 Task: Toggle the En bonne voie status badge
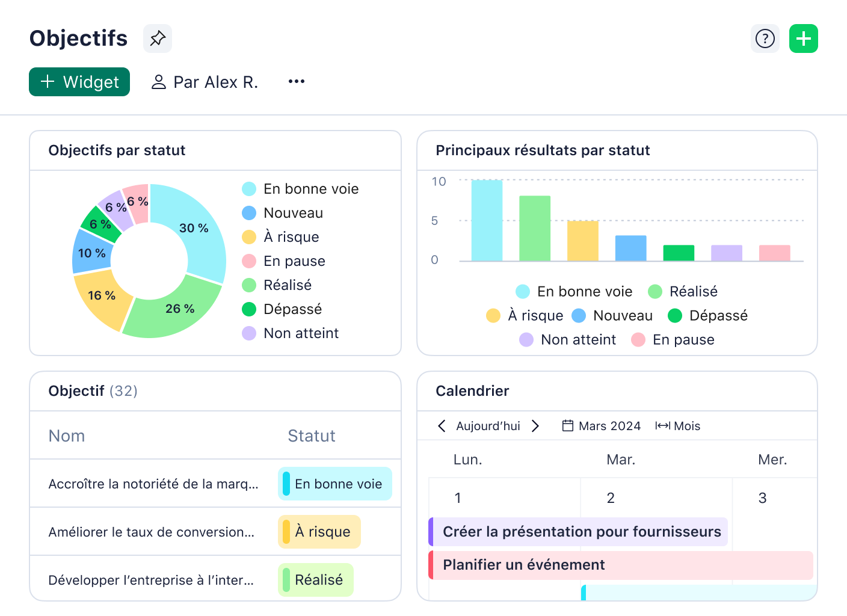tap(334, 483)
